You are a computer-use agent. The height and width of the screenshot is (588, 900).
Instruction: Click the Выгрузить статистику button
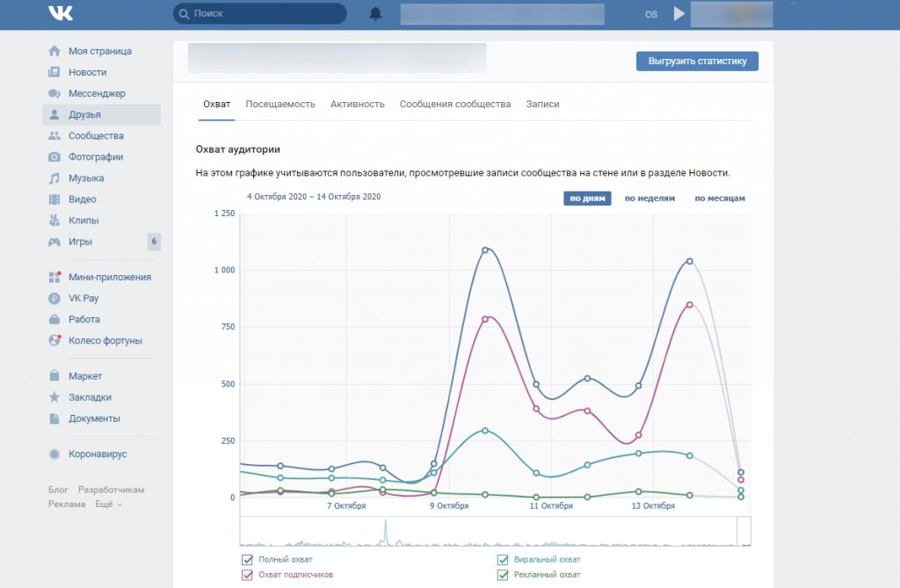697,62
